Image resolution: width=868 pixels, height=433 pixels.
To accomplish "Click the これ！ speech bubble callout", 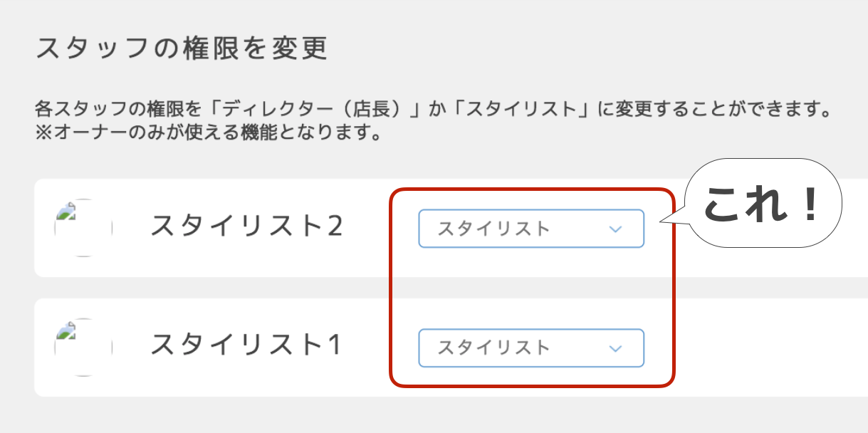I will (762, 204).
